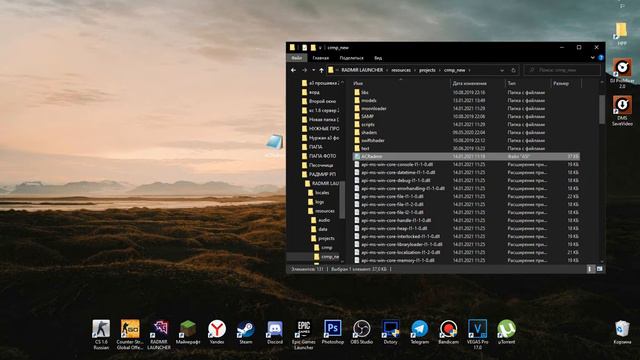Go up one folder level
The width and height of the screenshot is (640, 360).
point(322,70)
